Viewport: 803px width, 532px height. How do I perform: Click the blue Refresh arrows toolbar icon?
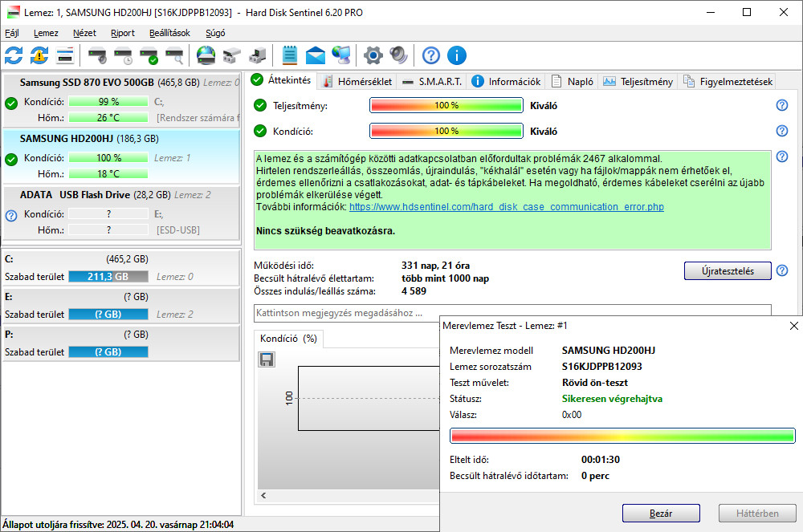pos(14,55)
